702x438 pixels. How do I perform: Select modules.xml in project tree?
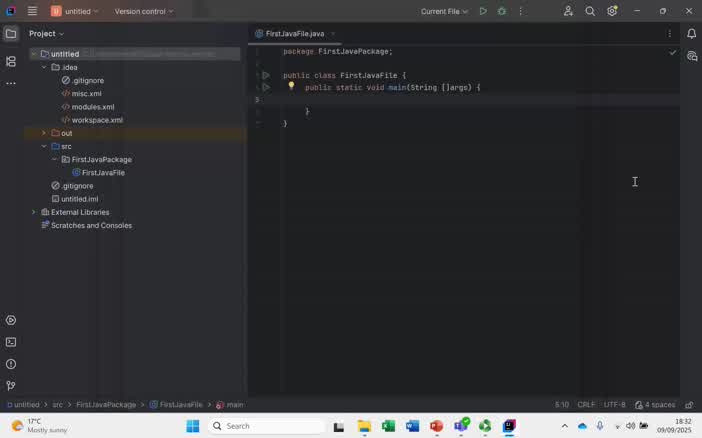pos(88,107)
